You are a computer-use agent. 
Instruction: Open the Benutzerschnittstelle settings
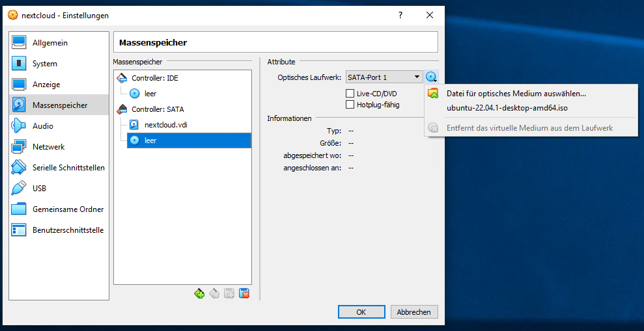pyautogui.click(x=59, y=230)
